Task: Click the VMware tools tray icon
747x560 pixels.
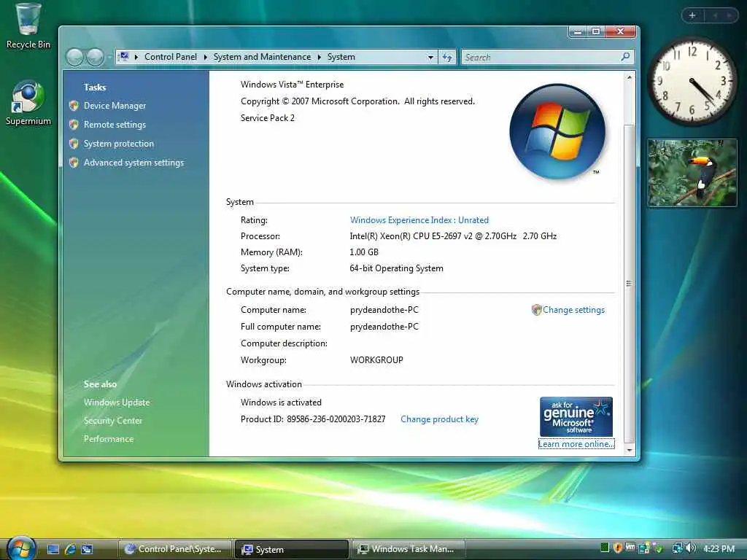Action: click(x=630, y=547)
